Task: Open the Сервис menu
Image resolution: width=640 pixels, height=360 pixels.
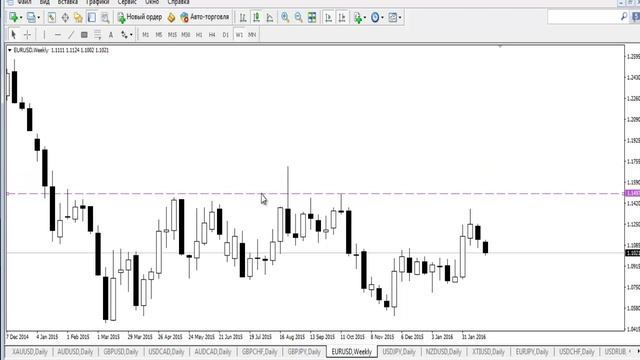Action: pos(127,2)
